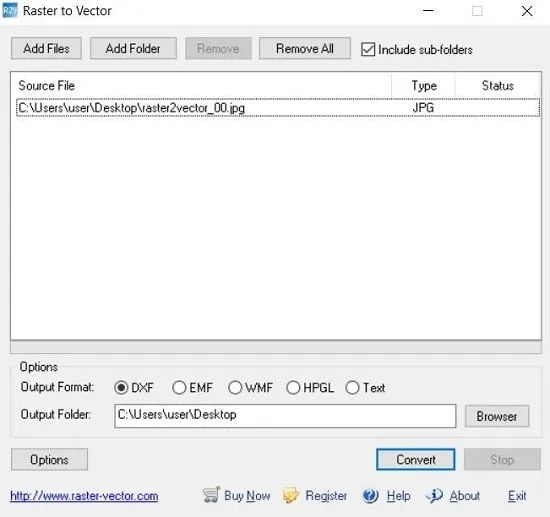This screenshot has height=517, width=550.
Task: Click the disabled Stop button
Action: coord(502,459)
